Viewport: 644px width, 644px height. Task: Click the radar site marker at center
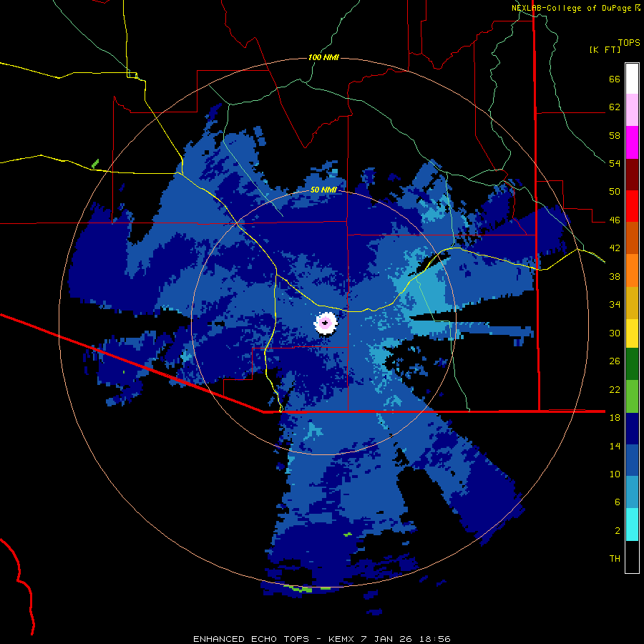(x=326, y=323)
